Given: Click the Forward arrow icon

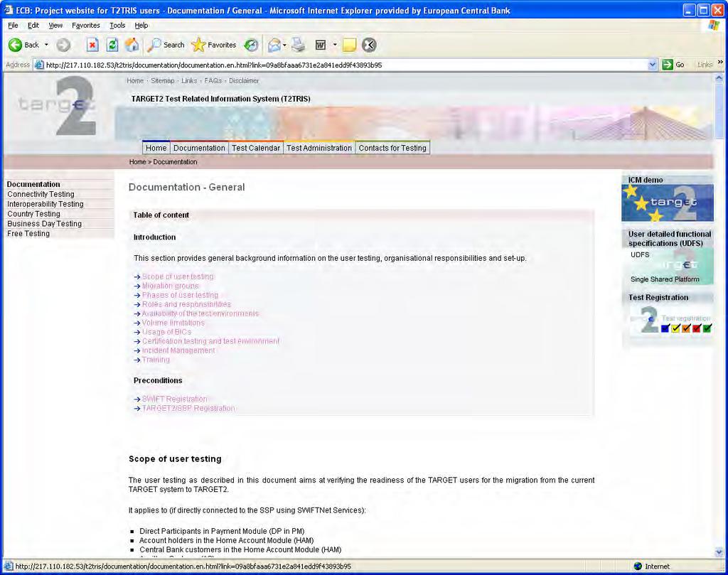Looking at the screenshot, I should click(63, 45).
